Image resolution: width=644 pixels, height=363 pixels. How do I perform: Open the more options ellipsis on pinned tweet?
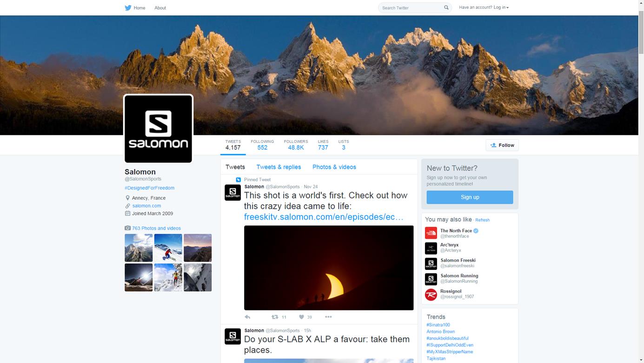tap(328, 317)
